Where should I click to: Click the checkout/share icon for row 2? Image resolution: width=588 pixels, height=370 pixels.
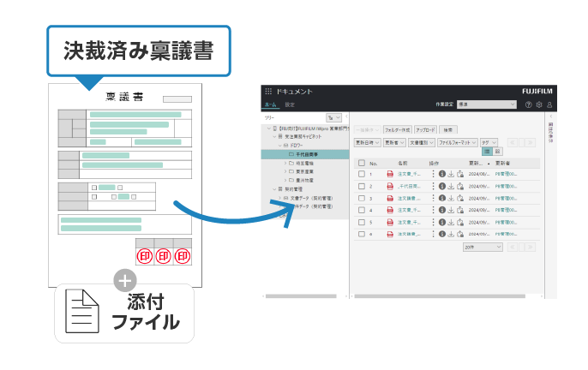[x=460, y=186]
